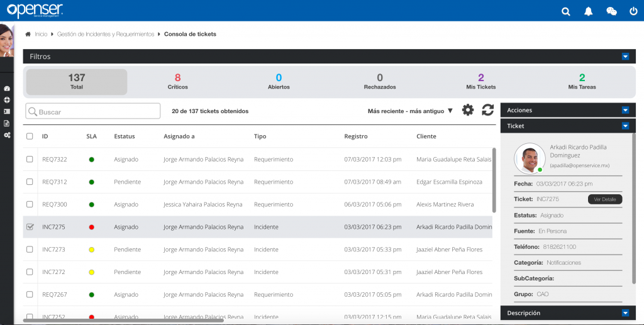Image resolution: width=644 pixels, height=325 pixels.
Task: Open ticket list settings gear
Action: (x=467, y=110)
